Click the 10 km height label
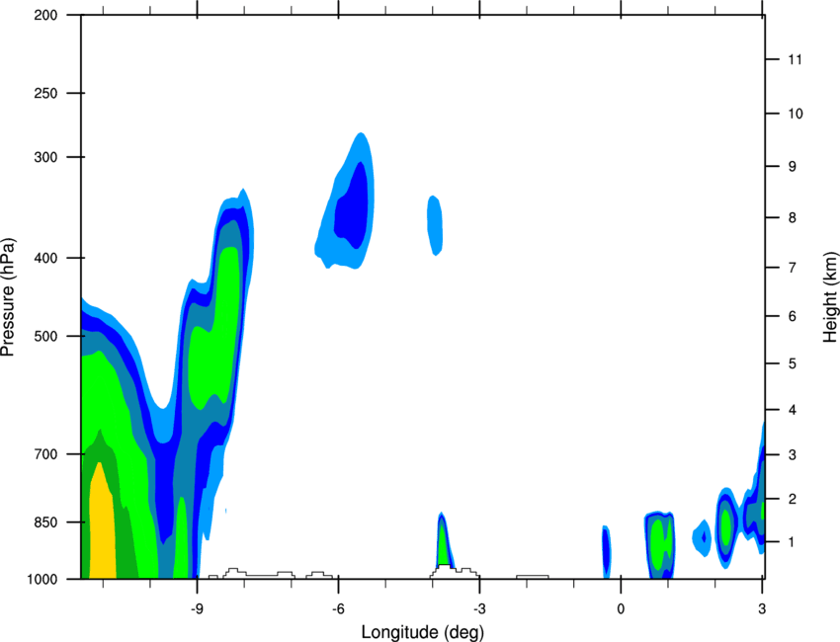840x642 pixels. [796, 114]
